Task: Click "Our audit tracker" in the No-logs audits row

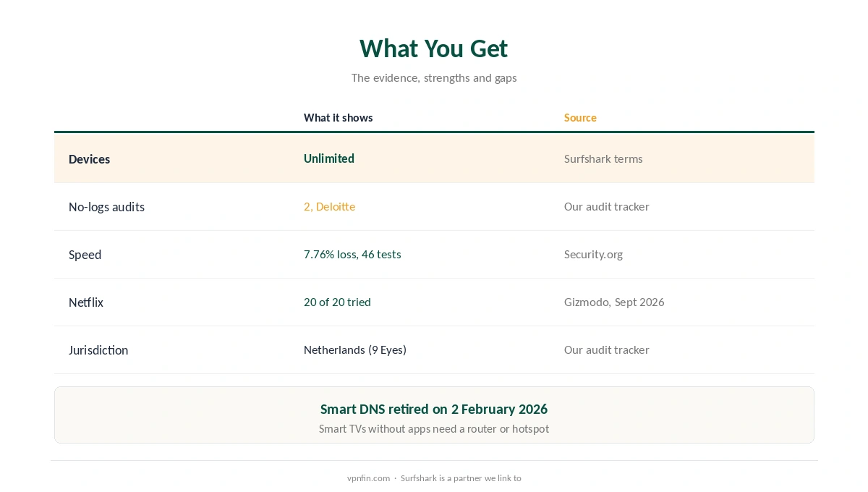Action: coord(607,206)
